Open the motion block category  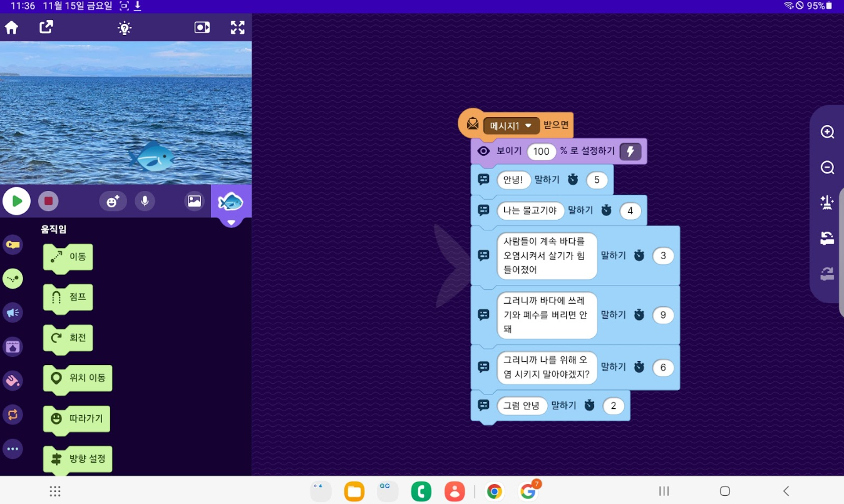(x=13, y=279)
